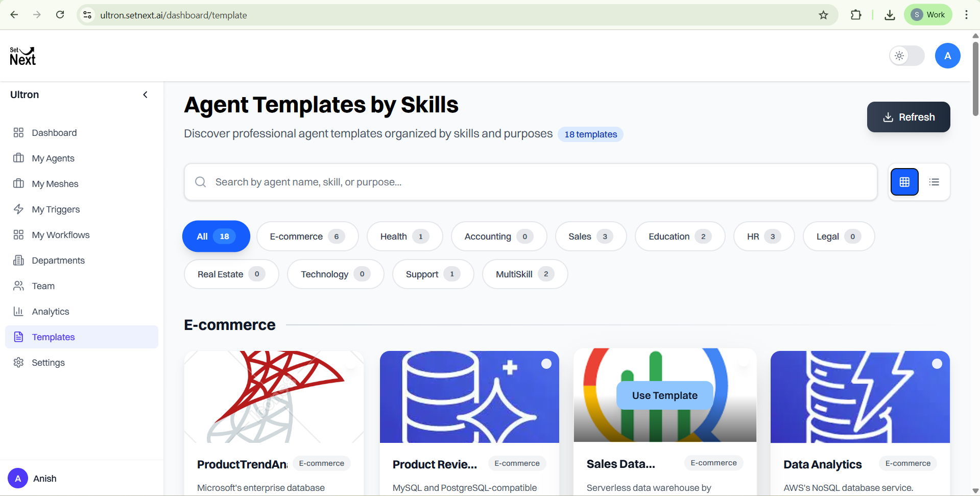Collapse the Ultron sidebar chevron
The image size is (980, 496).
145,95
